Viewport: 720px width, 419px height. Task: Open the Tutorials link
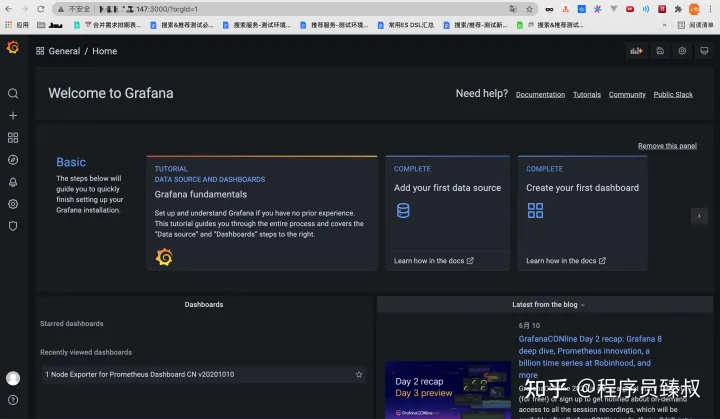click(587, 94)
